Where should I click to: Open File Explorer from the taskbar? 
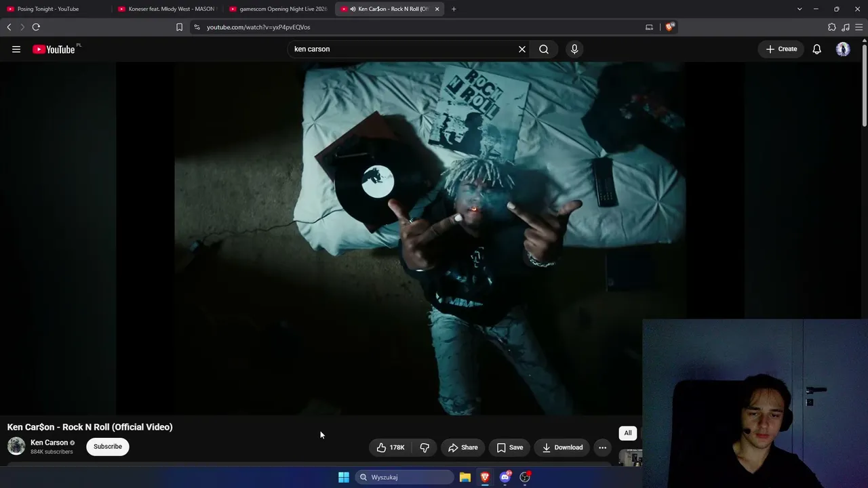(465, 477)
